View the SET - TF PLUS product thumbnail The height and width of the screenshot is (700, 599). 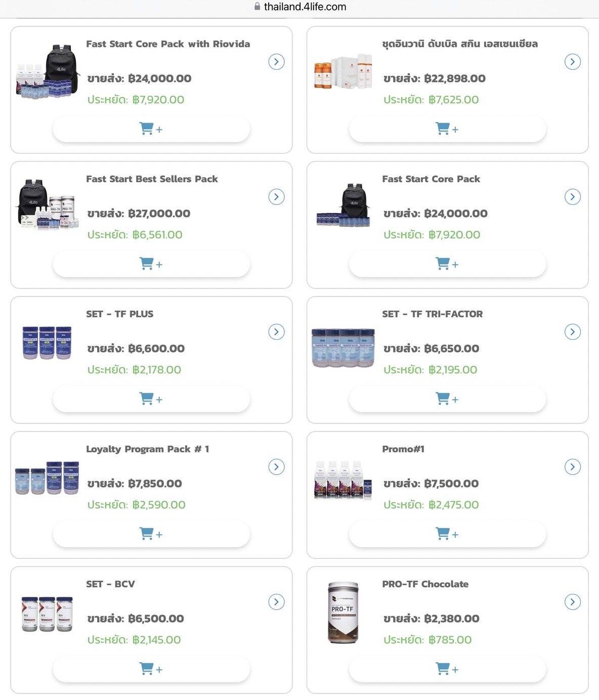[x=47, y=343]
